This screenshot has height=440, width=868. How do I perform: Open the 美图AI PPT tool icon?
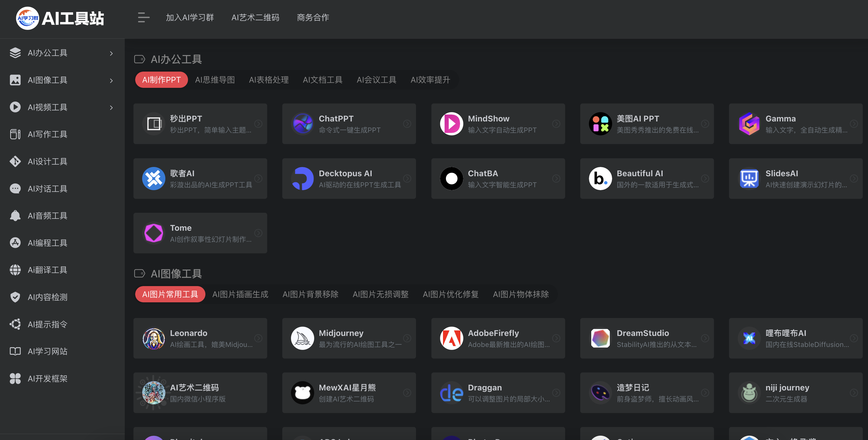tap(601, 124)
